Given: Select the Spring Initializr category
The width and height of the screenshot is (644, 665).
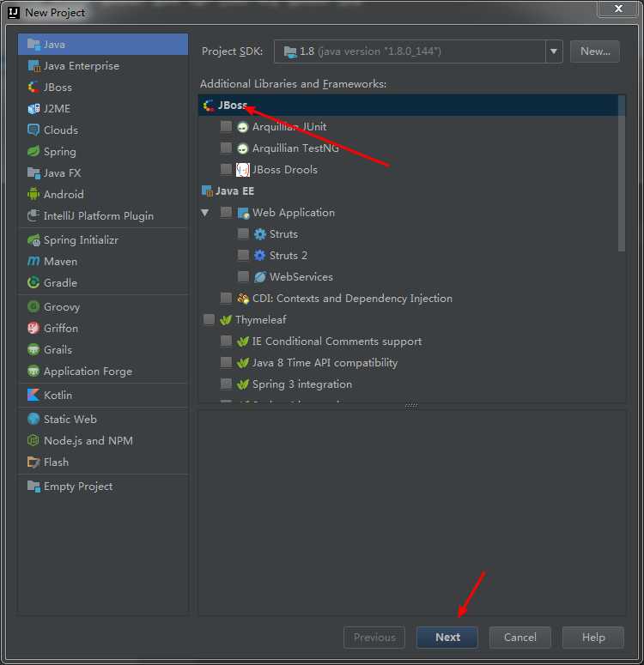Looking at the screenshot, I should tap(103, 239).
